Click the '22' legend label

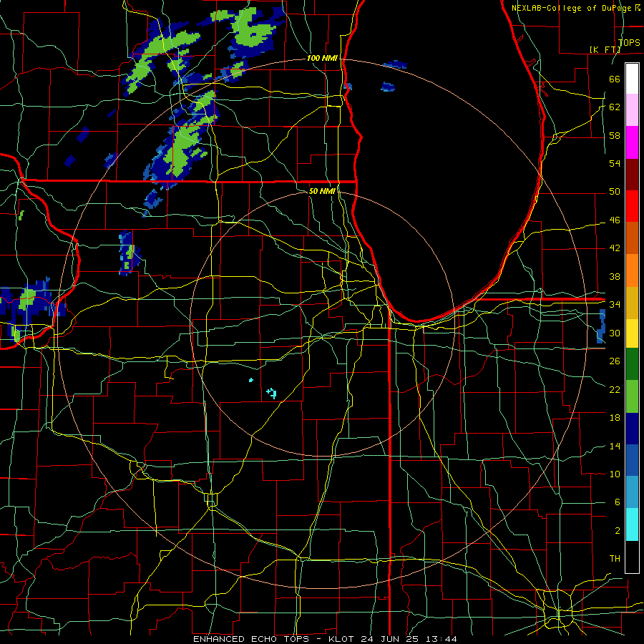[615, 389]
